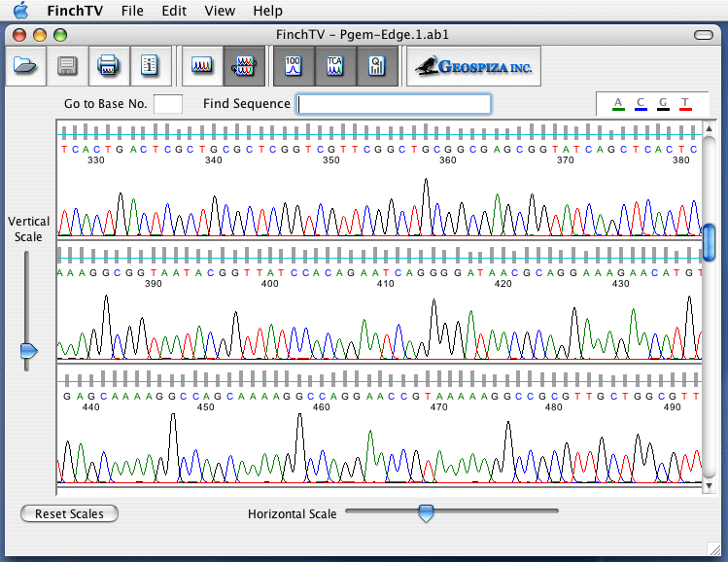Click the Reset Scales button

point(69,513)
